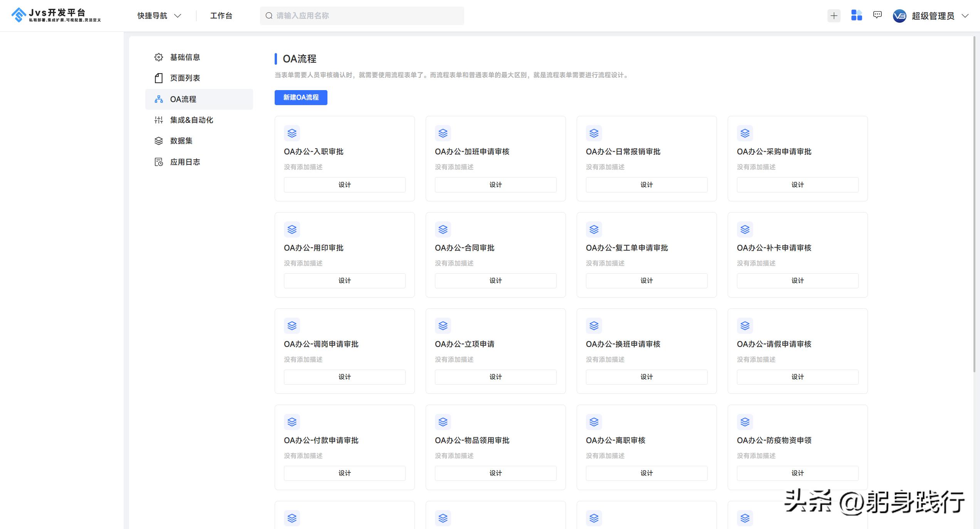Viewport: 980px width, 529px height.
Task: Click the 数据集 layers icon in sidebar
Action: [159, 141]
